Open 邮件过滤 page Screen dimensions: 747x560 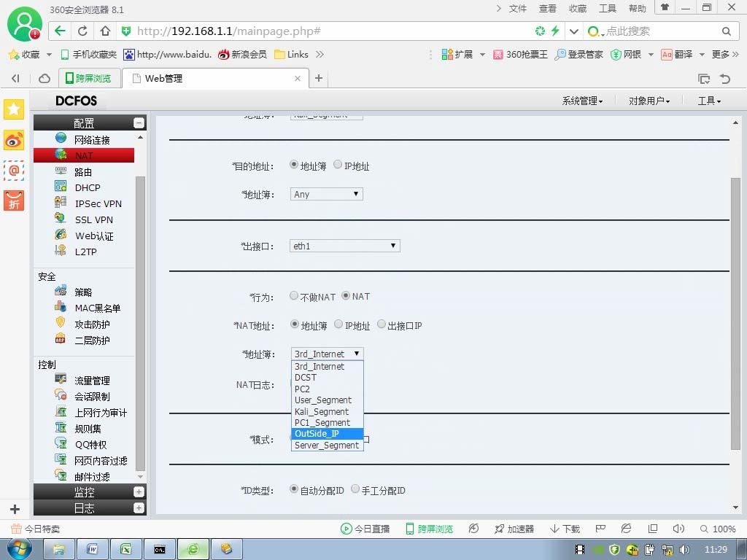(x=92, y=477)
